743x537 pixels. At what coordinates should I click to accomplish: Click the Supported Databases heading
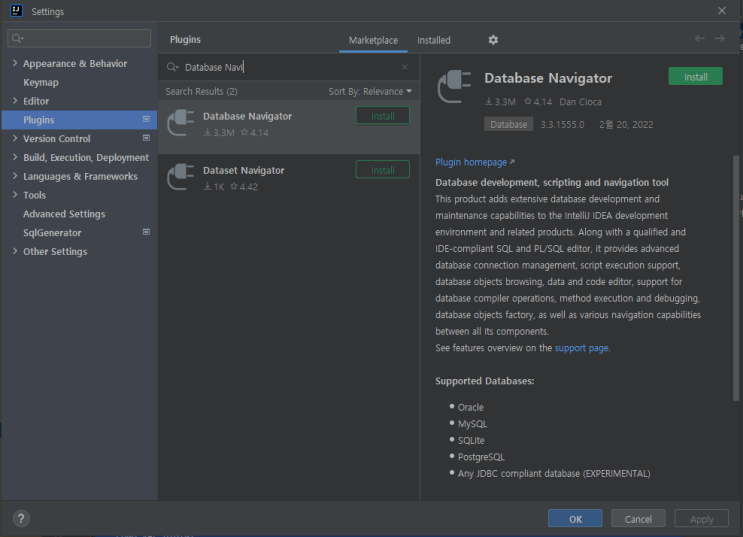(485, 381)
